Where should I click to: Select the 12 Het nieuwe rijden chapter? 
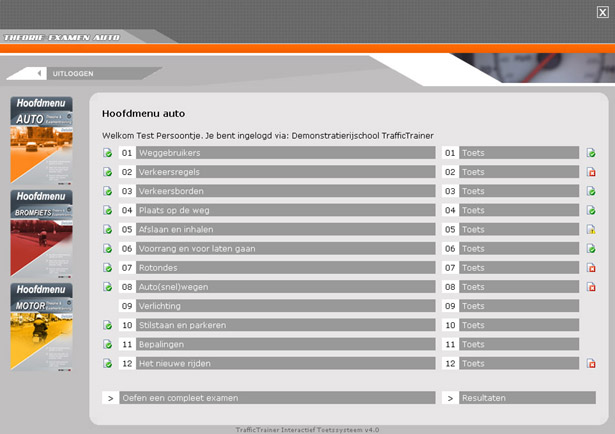[277, 363]
